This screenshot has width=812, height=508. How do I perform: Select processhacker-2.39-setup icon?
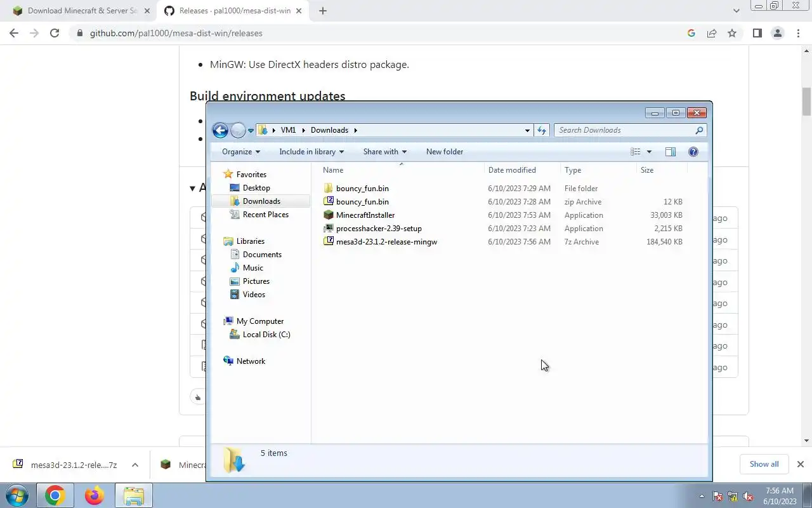click(x=328, y=229)
